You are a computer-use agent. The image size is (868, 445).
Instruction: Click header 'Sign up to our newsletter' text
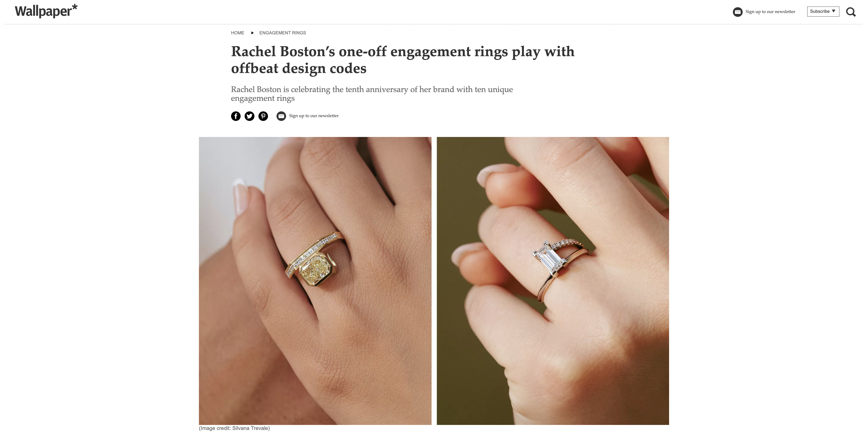[x=770, y=12]
